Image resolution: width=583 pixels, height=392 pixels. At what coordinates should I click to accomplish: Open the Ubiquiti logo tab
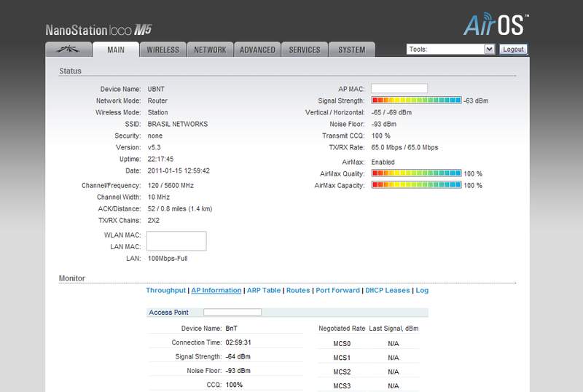pyautogui.click(x=69, y=50)
